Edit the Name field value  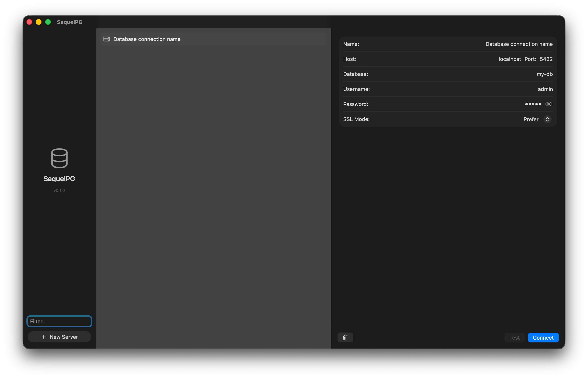[519, 44]
